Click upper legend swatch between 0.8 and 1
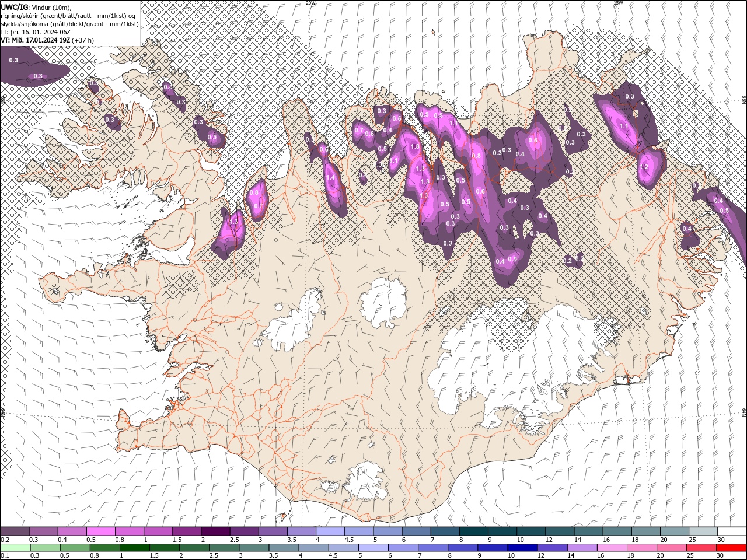Image resolution: width=747 pixels, height=560 pixels. (x=129, y=531)
